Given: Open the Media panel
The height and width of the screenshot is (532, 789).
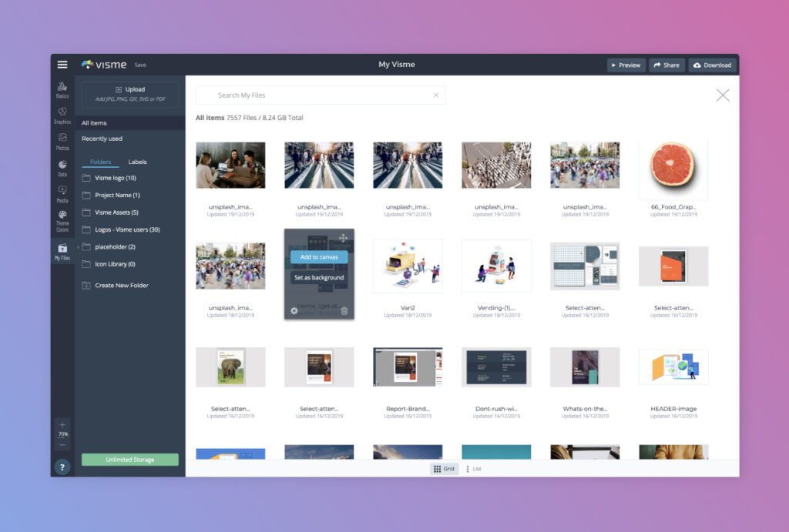Looking at the screenshot, I should pyautogui.click(x=62, y=192).
